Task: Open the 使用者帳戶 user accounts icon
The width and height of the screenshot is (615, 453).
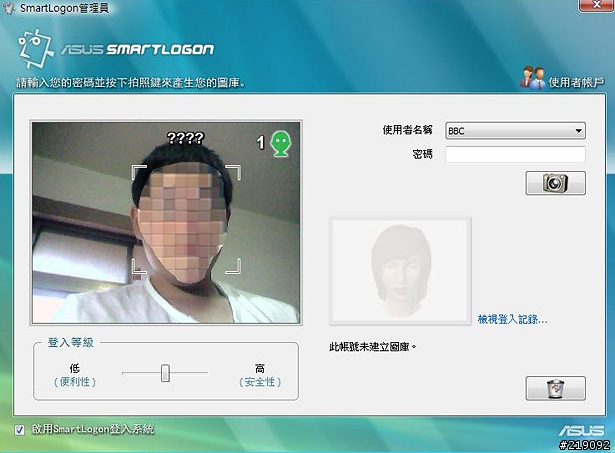Action: (532, 78)
